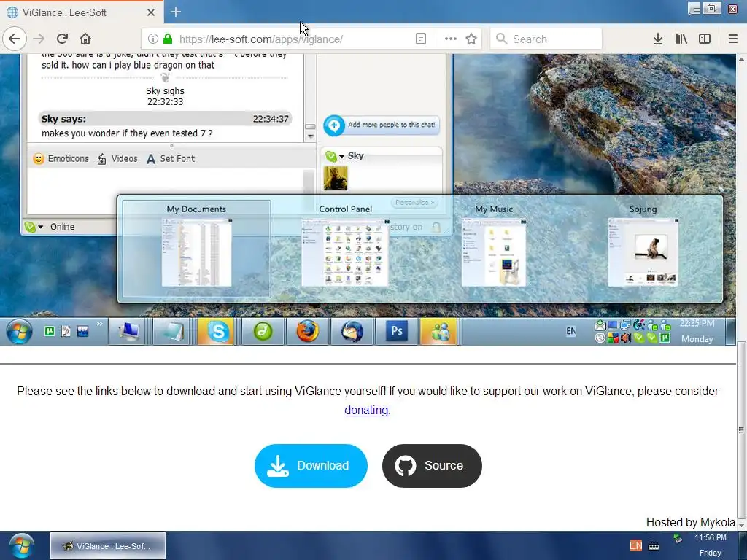Screen dimensions: 747x560
Task: Click the Windows Start orb on bottom taskbar
Action: 21,545
